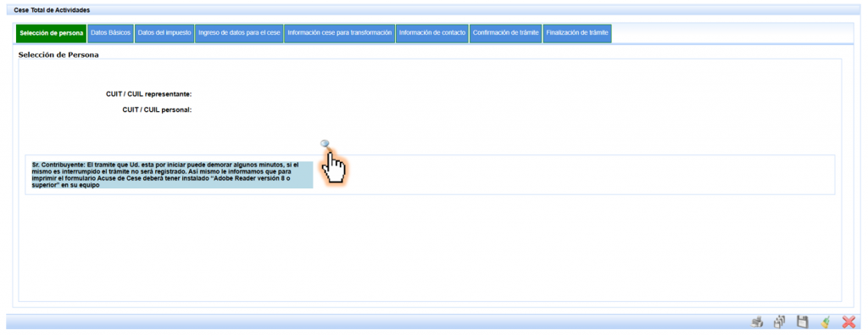Click the Selección de Persona heading
Screen dimensions: 868x336
tap(58, 55)
